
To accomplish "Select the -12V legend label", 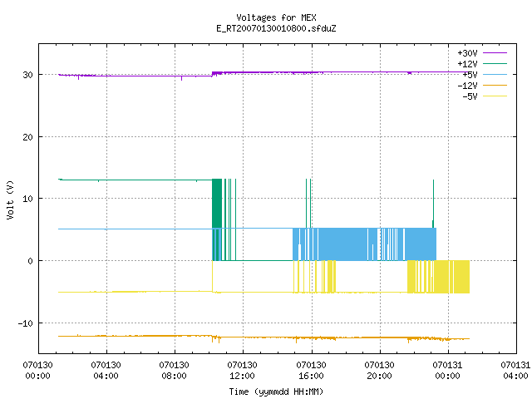I will click(467, 86).
